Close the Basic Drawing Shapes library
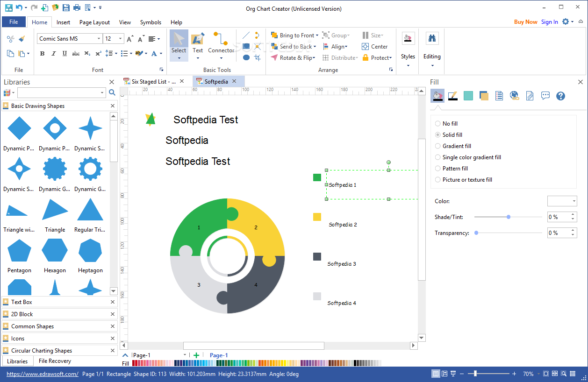Image resolution: width=588 pixels, height=382 pixels. 113,106
